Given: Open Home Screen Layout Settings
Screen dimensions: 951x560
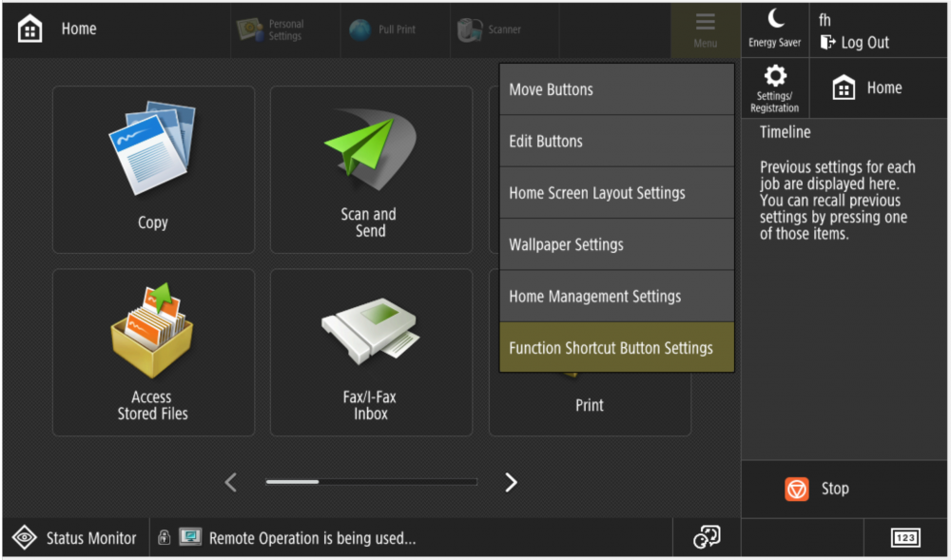Looking at the screenshot, I should point(616,193).
